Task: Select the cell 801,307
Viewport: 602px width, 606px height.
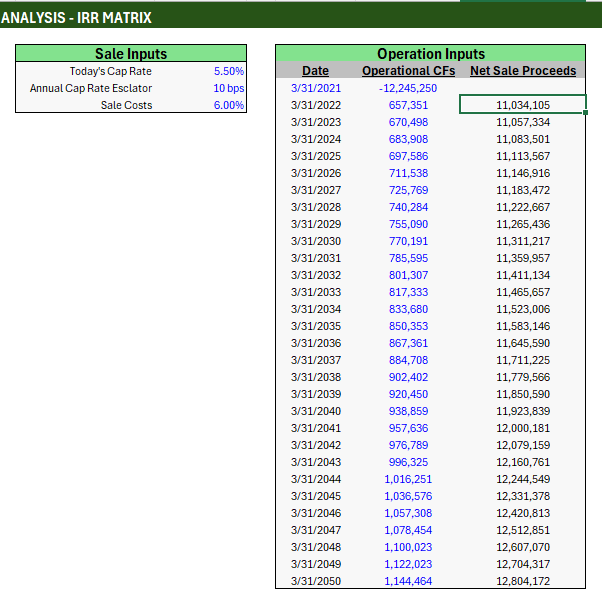Action: [408, 275]
